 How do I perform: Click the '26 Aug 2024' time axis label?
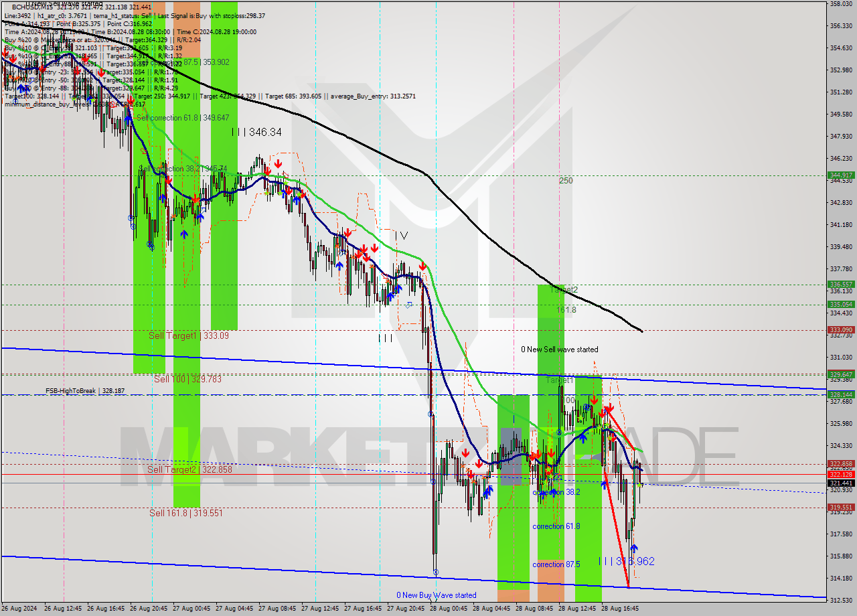click(19, 609)
